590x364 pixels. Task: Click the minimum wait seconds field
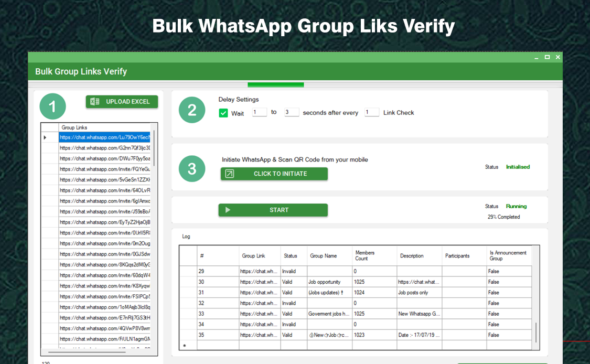click(x=259, y=112)
